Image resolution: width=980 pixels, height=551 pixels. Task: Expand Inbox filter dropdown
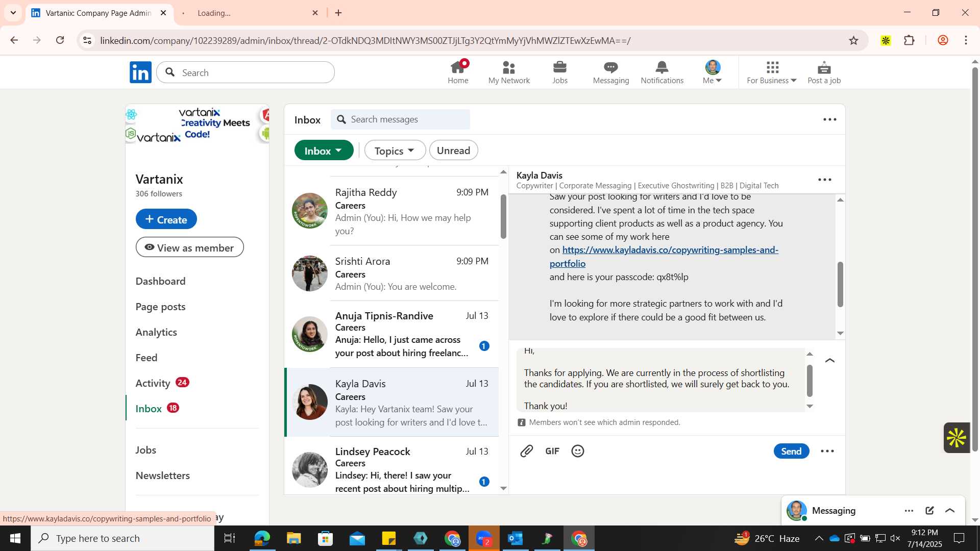[x=324, y=151]
